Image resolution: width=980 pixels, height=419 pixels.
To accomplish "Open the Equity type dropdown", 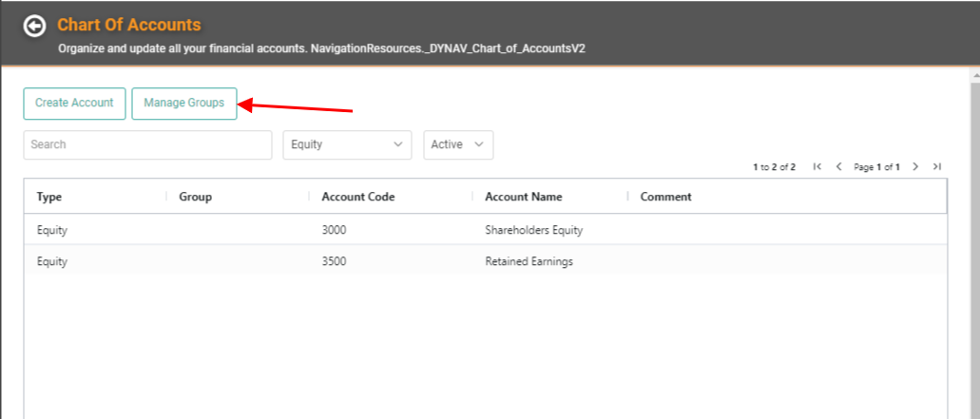I will point(347,144).
